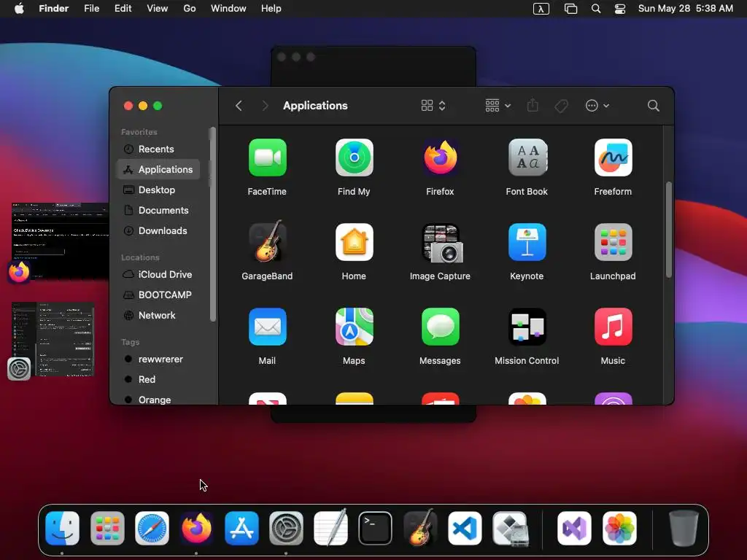Open Downloads in the sidebar

coord(158,231)
